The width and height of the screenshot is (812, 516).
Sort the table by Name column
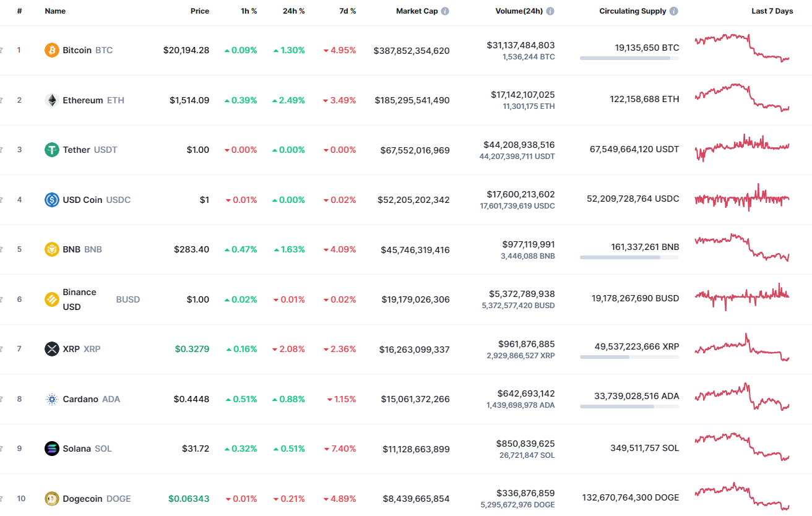point(55,11)
